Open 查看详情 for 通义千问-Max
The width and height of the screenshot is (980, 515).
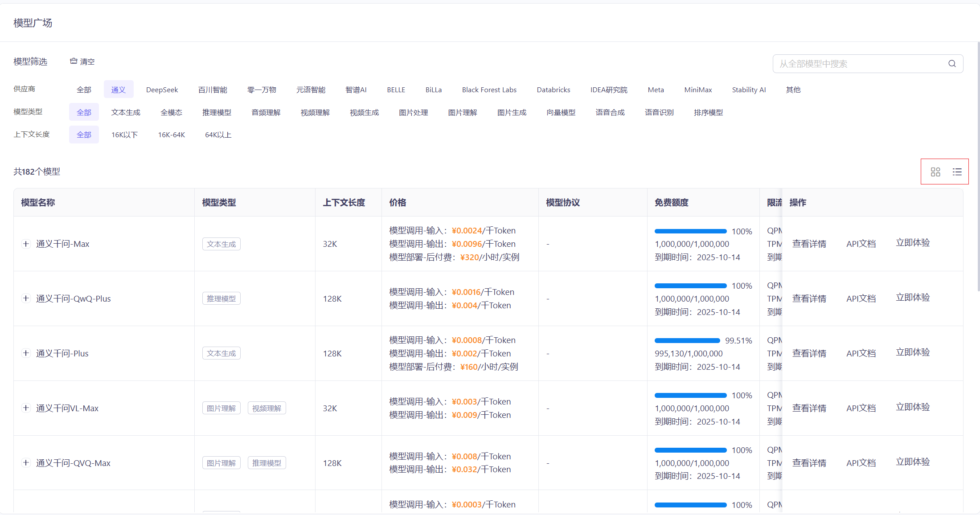[x=809, y=244]
